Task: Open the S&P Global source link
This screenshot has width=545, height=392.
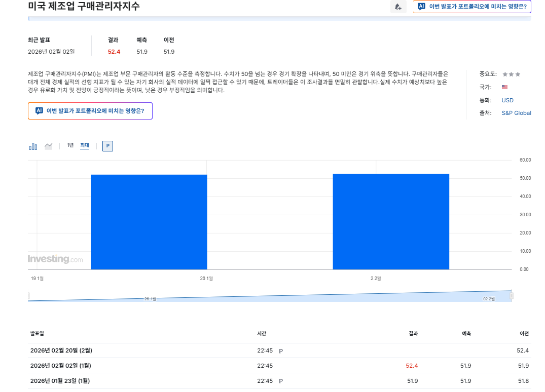Action: [516, 113]
